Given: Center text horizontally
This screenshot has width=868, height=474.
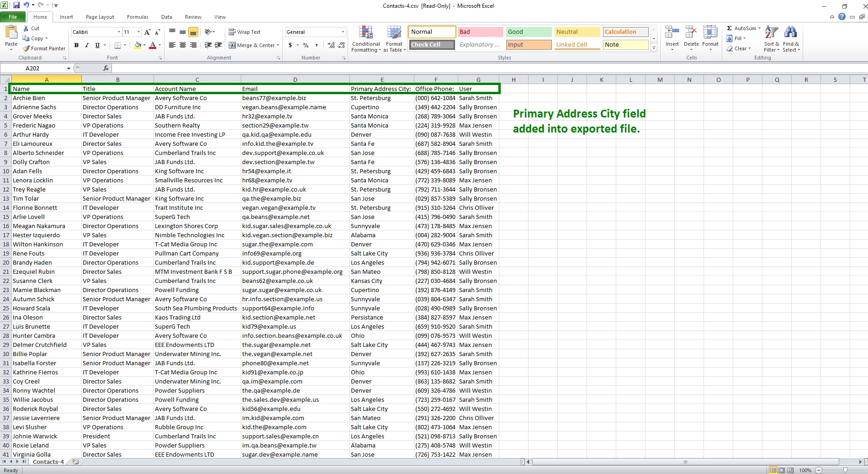Looking at the screenshot, I should click(x=183, y=45).
